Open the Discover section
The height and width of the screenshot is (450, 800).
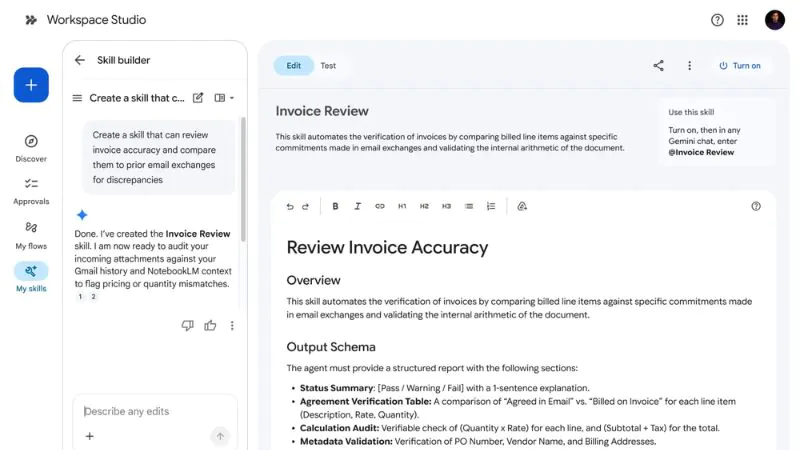[x=31, y=148]
